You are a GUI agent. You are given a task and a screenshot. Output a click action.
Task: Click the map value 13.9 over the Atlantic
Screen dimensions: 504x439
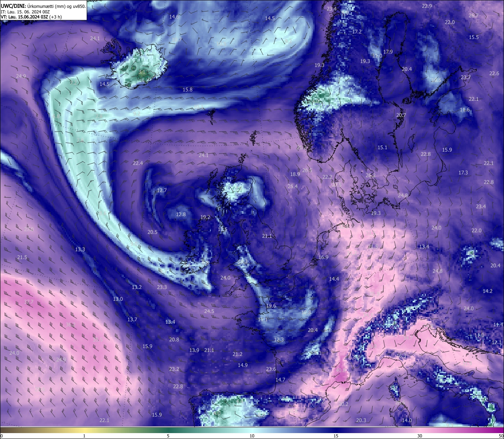tap(194, 350)
